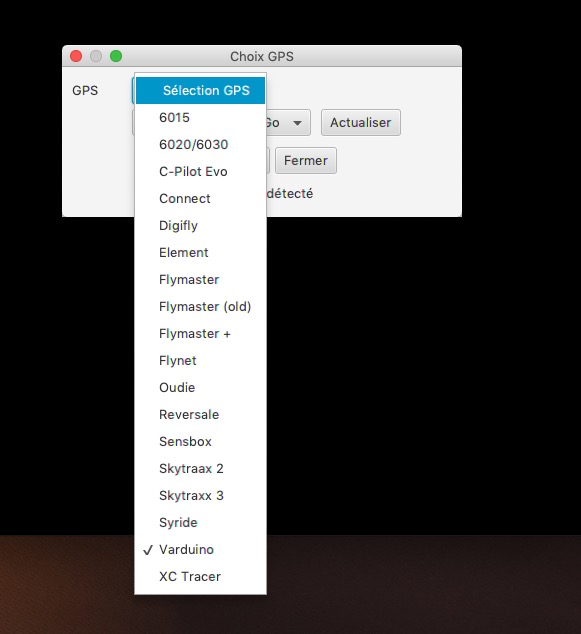This screenshot has height=634, width=581.
Task: Select 6020/6030 in the dropdown list
Action: [x=200, y=145]
